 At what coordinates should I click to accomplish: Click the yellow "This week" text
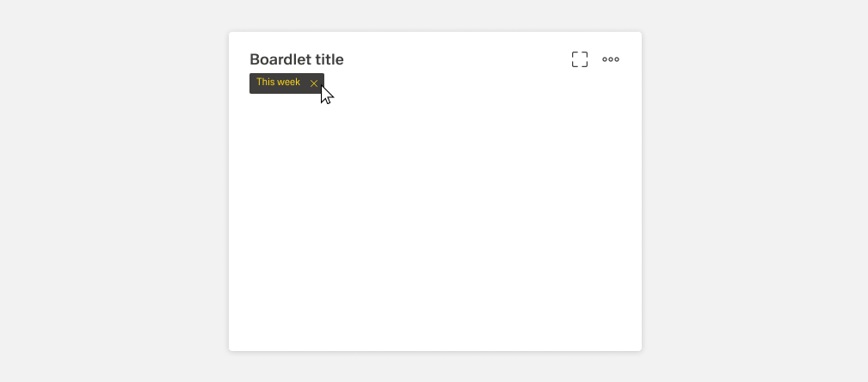click(x=278, y=83)
